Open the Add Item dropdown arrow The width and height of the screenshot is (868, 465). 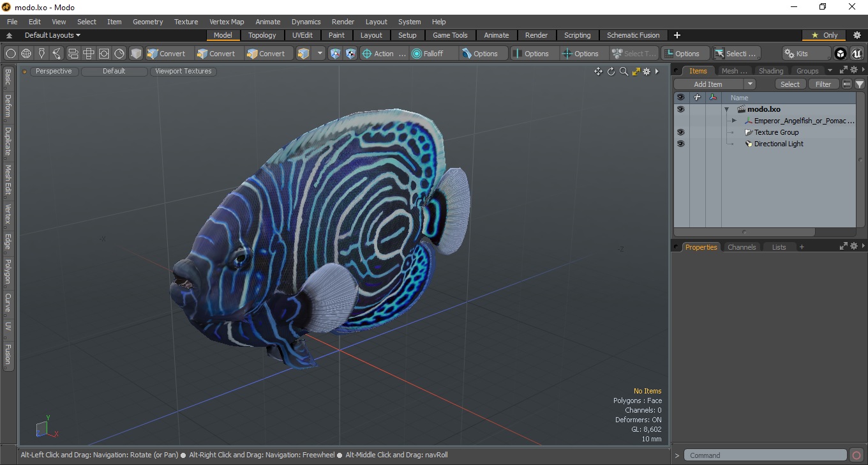750,84
